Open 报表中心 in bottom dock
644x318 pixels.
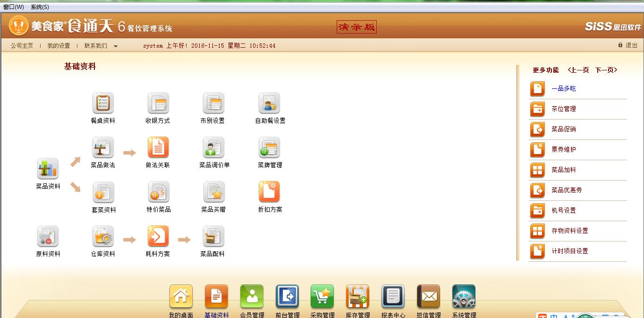point(393,297)
